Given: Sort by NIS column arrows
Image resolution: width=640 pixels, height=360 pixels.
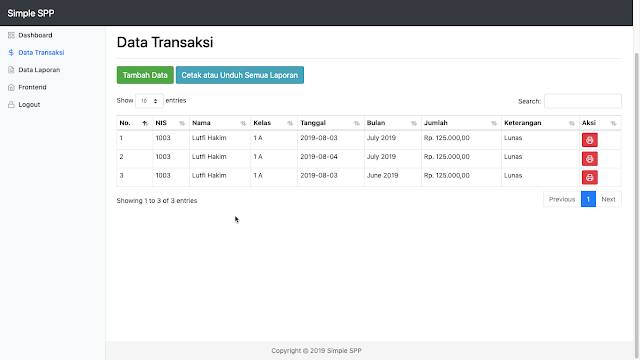Looking at the screenshot, I should pos(182,123).
